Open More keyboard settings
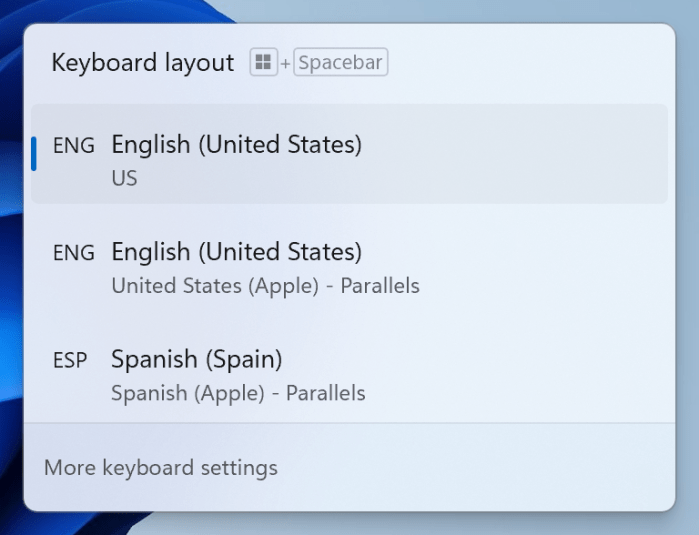 (161, 467)
